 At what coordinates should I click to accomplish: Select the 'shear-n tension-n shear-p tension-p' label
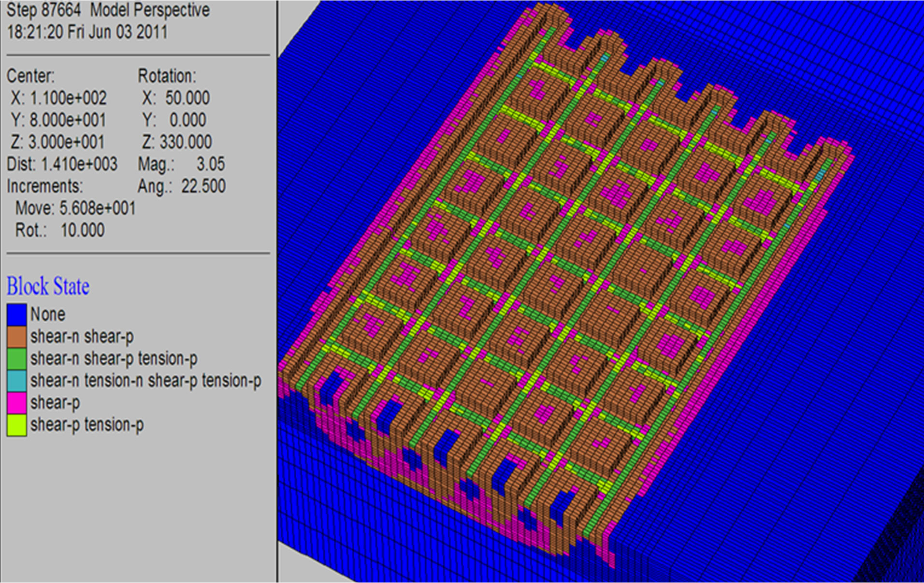pos(145,381)
